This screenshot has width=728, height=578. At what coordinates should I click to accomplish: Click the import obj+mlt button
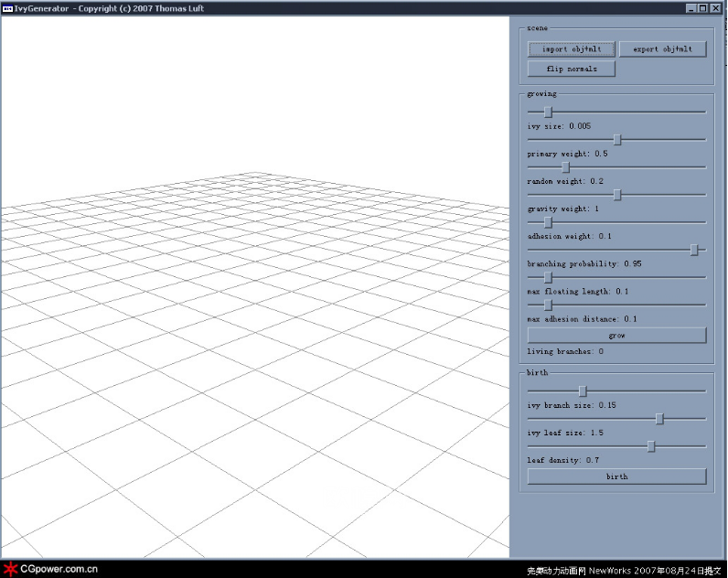pos(571,49)
